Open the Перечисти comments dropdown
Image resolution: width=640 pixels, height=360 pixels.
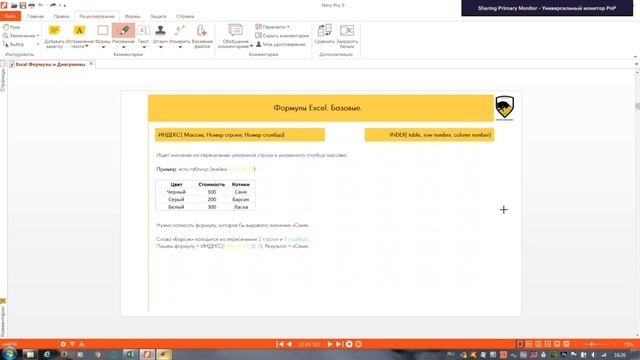coord(273,27)
